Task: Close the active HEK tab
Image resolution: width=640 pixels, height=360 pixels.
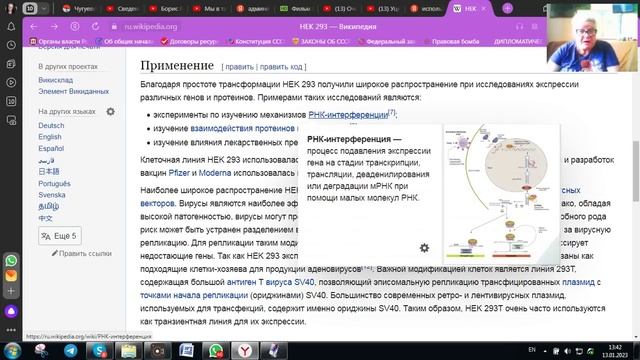Action: click(x=484, y=9)
